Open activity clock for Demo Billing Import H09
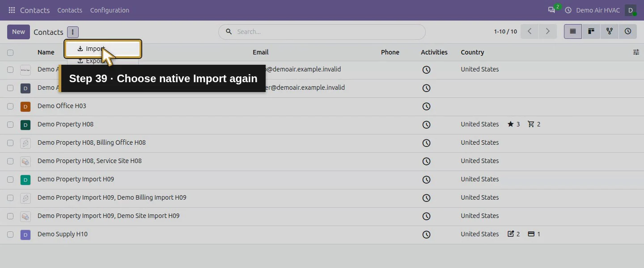644x268 pixels. click(x=426, y=198)
